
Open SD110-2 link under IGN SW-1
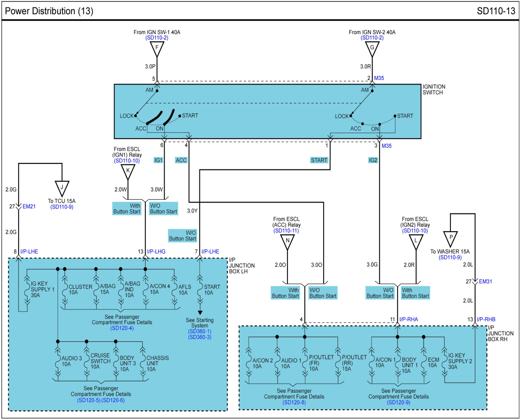pos(157,38)
